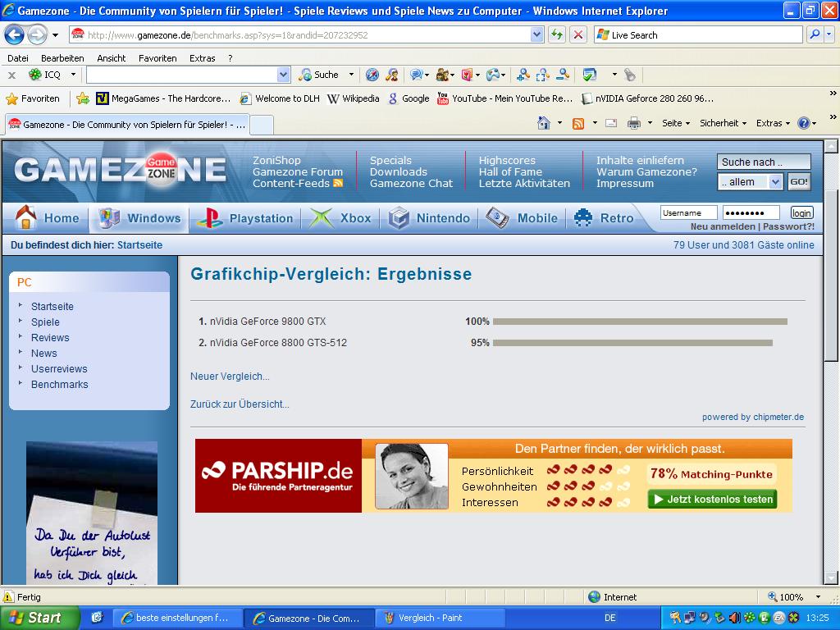Open the Mobile platform tab
This screenshot has height=630, width=840.
click(523, 218)
